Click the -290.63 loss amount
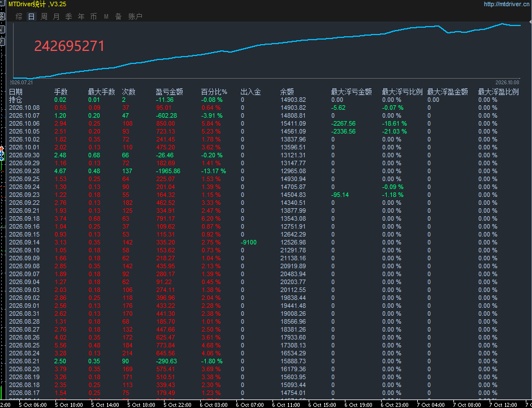 coord(166,361)
